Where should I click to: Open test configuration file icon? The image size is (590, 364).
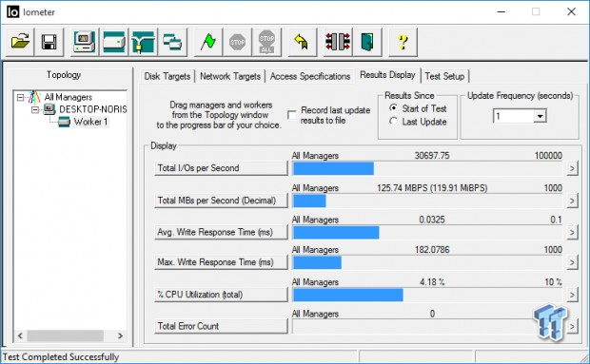[x=20, y=42]
